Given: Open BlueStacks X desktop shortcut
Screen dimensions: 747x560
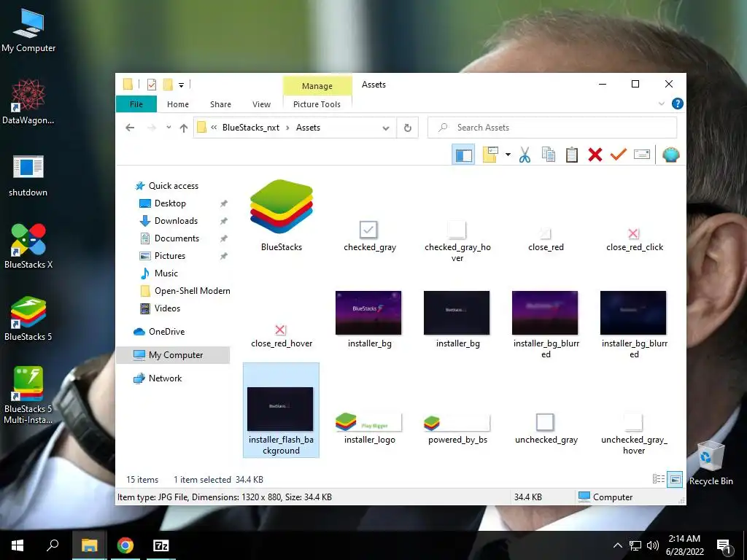Looking at the screenshot, I should point(28,246).
